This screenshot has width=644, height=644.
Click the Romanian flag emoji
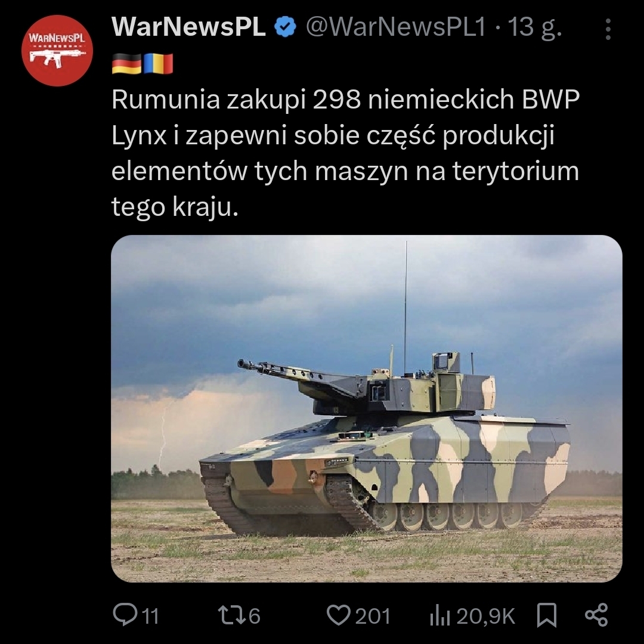pyautogui.click(x=157, y=64)
